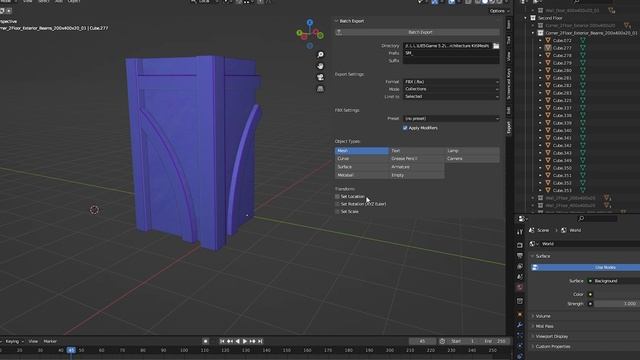Image resolution: width=640 pixels, height=360 pixels.
Task: Jump to timeline start frame
Action: coord(222,341)
